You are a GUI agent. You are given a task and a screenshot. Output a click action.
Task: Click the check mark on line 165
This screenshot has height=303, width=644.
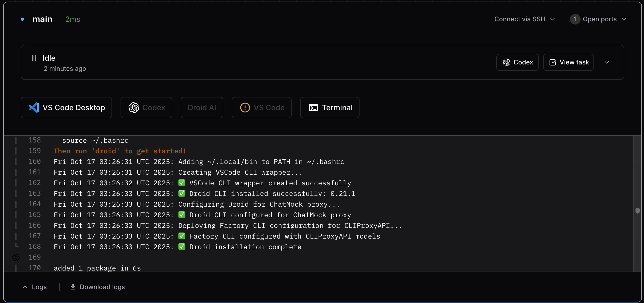pos(182,215)
